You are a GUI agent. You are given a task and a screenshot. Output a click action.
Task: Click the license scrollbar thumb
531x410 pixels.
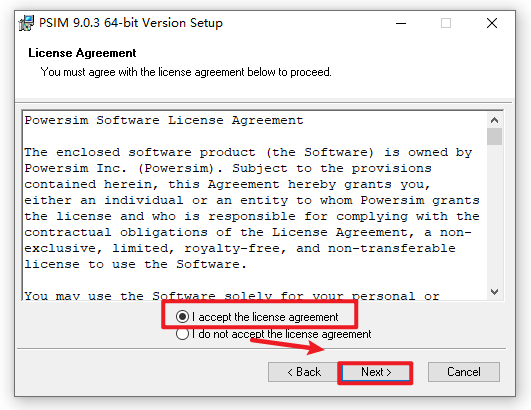coord(494,136)
